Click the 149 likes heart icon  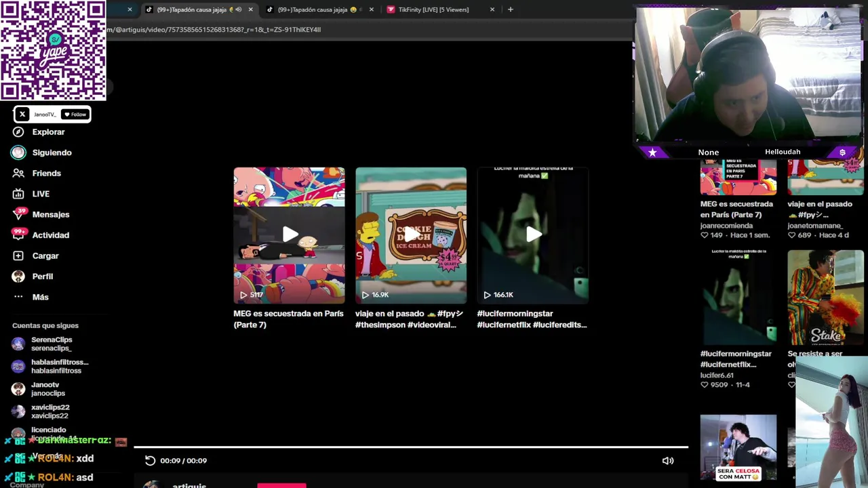[705, 235]
